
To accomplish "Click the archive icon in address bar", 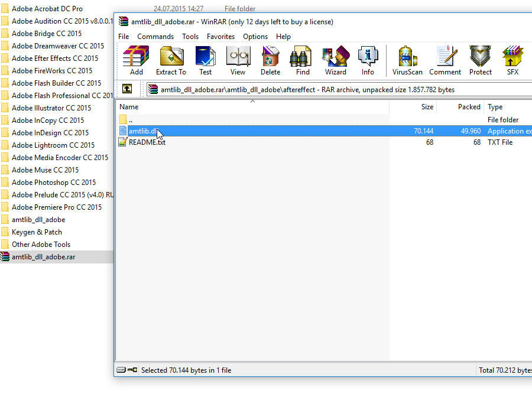I will pos(153,89).
